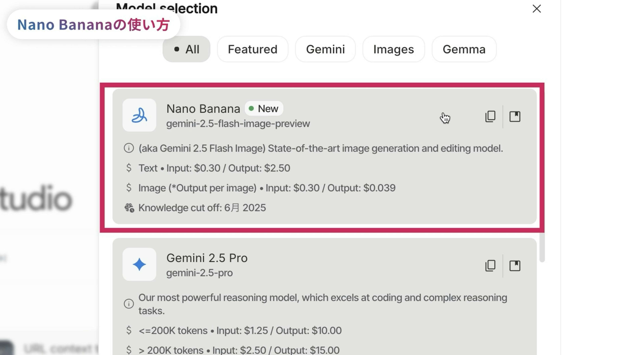Select the All filter chip
The width and height of the screenshot is (644, 355).
(x=186, y=49)
